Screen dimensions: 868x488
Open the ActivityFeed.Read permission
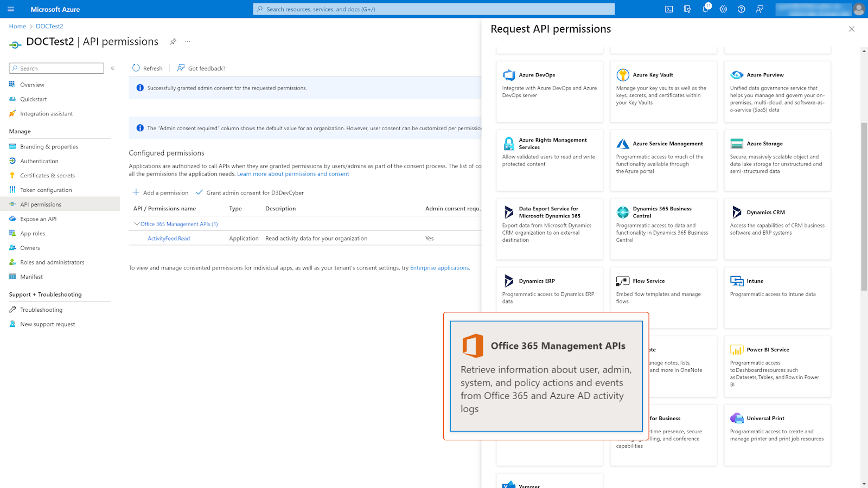coord(169,239)
